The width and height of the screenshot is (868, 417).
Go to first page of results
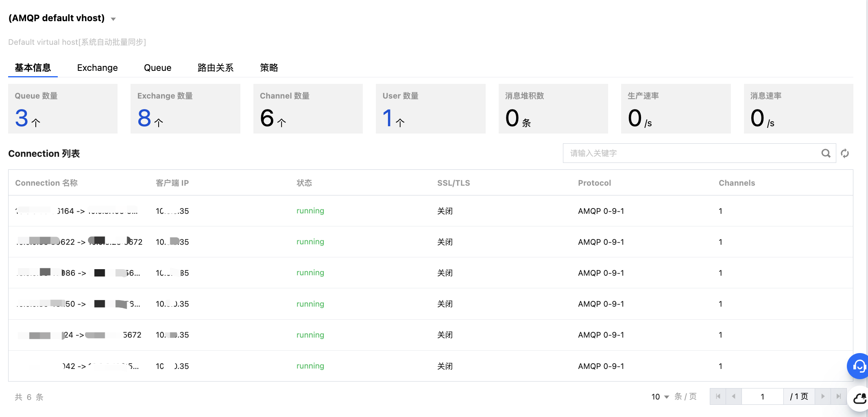[718, 396]
